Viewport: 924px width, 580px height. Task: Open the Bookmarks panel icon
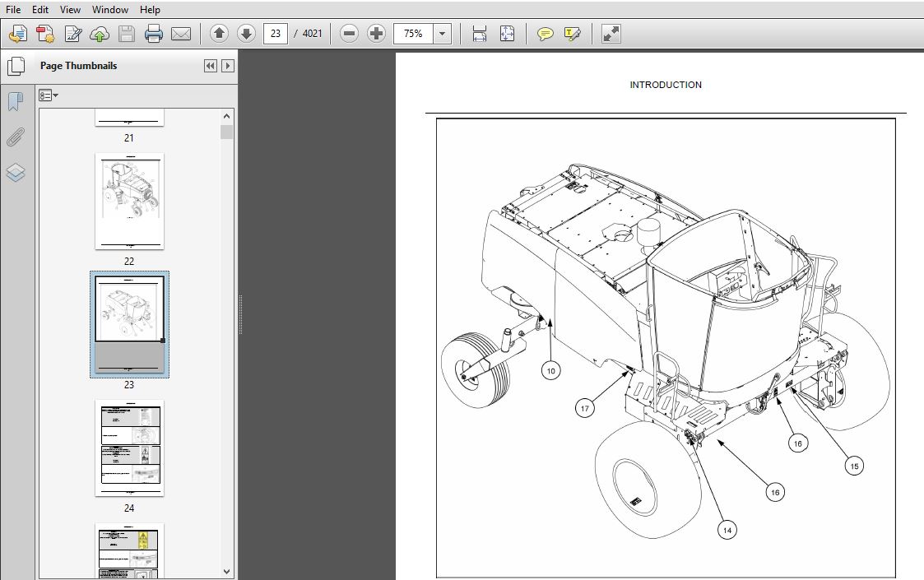click(x=16, y=101)
